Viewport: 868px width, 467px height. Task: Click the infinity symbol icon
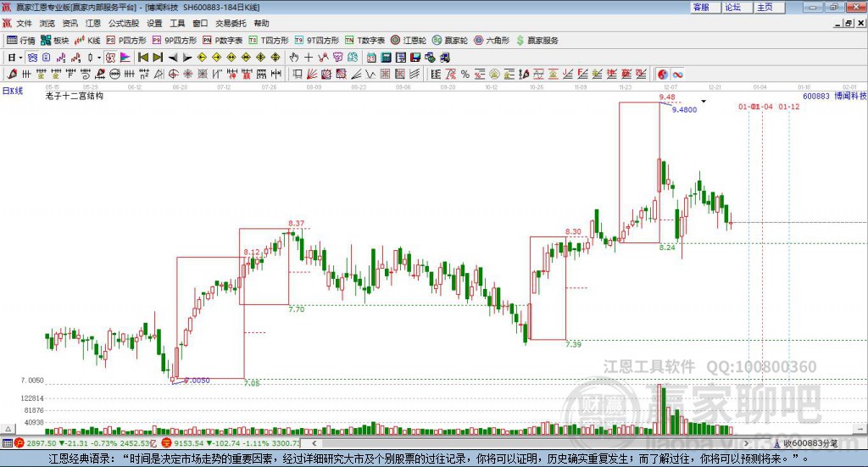point(677,74)
